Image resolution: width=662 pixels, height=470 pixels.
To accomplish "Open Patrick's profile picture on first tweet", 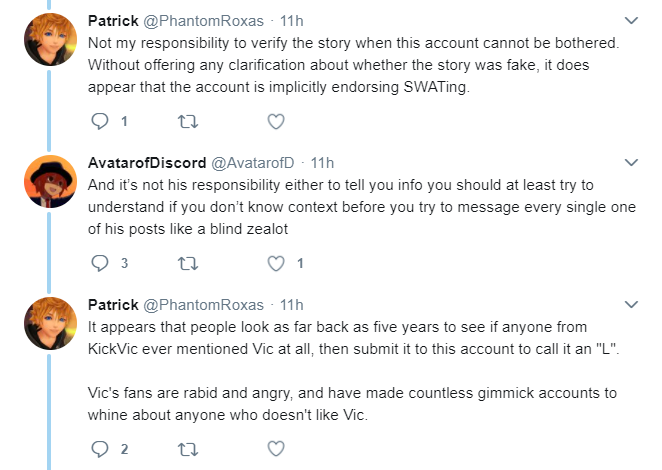I will pos(51,39).
